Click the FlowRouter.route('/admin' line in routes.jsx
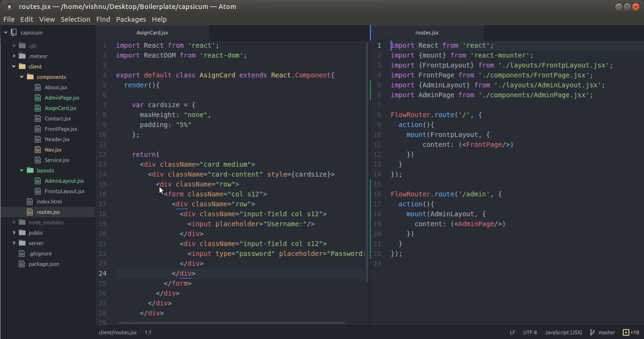The height and width of the screenshot is (339, 644). tap(446, 194)
